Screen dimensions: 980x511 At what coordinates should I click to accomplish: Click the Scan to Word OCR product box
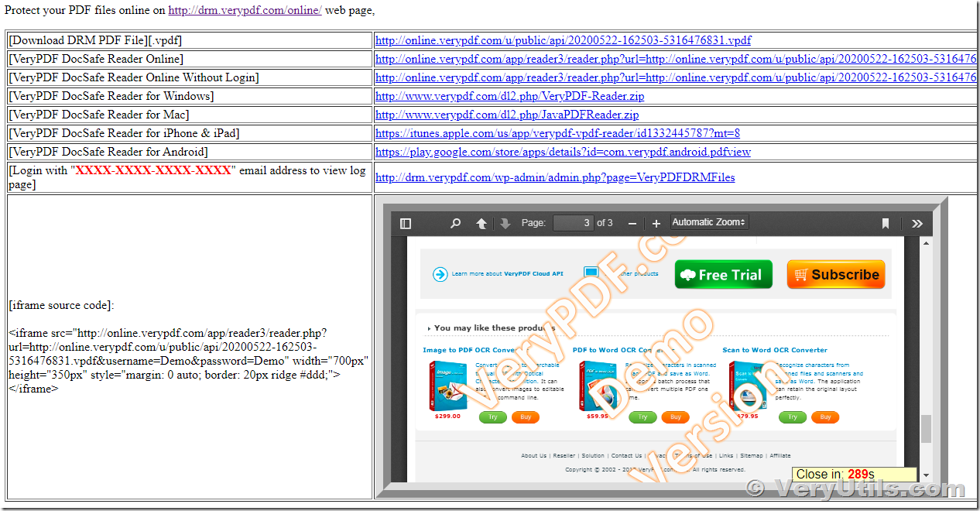click(749, 385)
